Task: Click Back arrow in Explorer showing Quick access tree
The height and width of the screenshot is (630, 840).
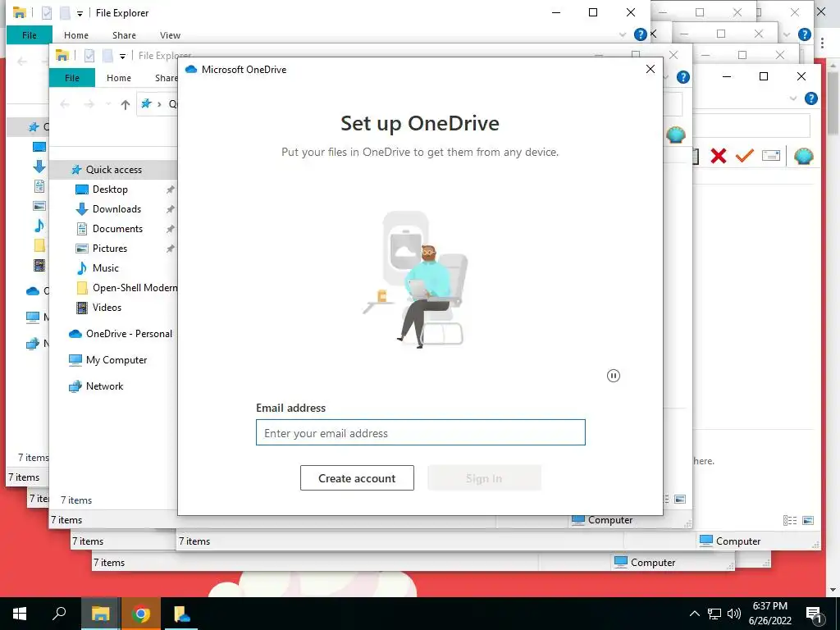Action: (65, 104)
